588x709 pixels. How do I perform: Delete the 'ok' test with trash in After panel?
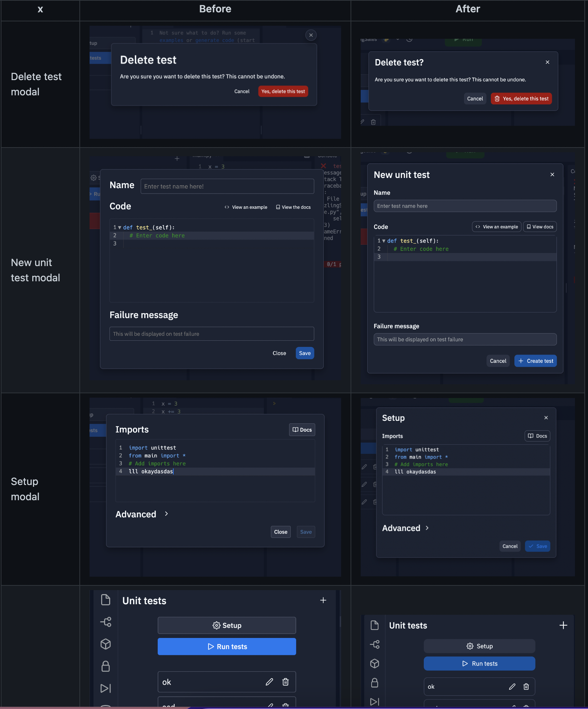tap(526, 687)
